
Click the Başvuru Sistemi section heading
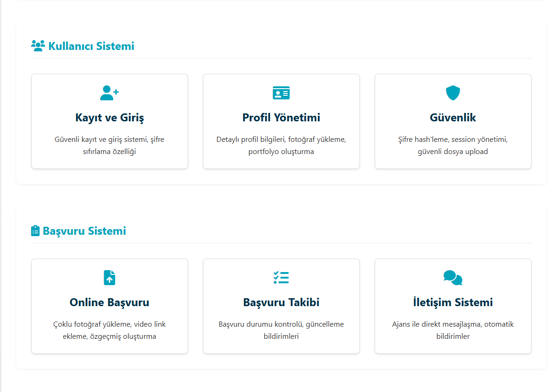pos(84,231)
